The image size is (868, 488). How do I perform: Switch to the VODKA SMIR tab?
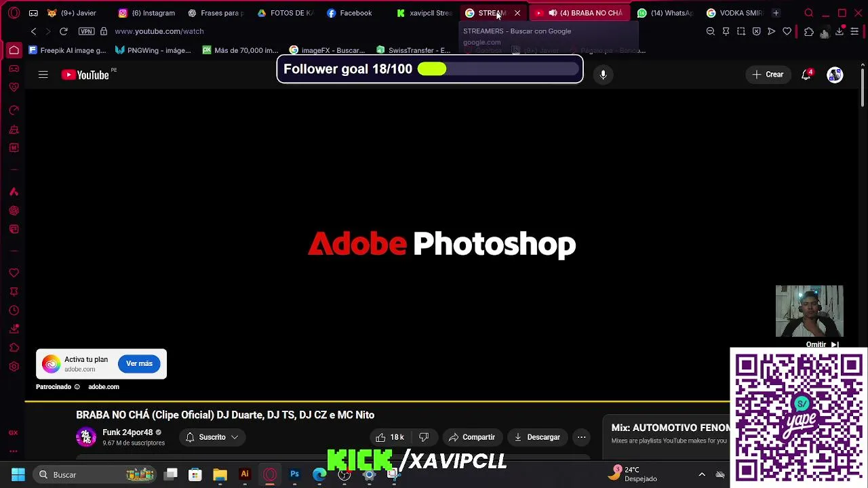tap(734, 13)
